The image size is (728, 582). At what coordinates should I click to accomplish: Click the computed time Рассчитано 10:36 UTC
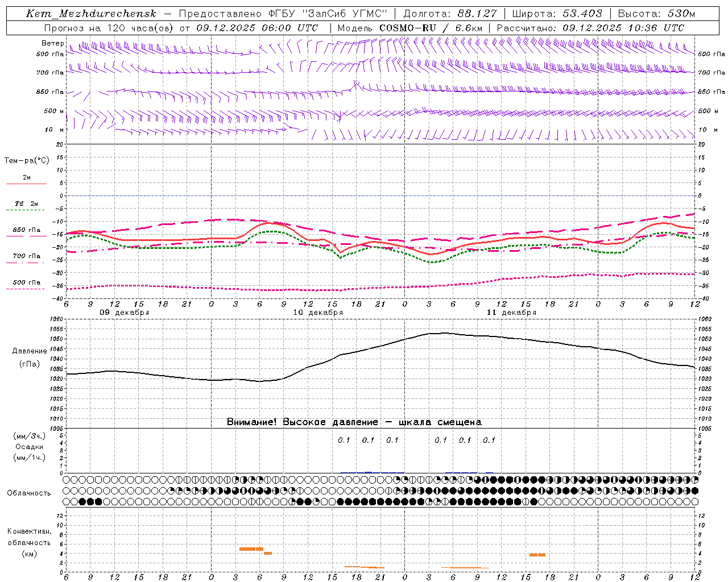[x=590, y=28]
